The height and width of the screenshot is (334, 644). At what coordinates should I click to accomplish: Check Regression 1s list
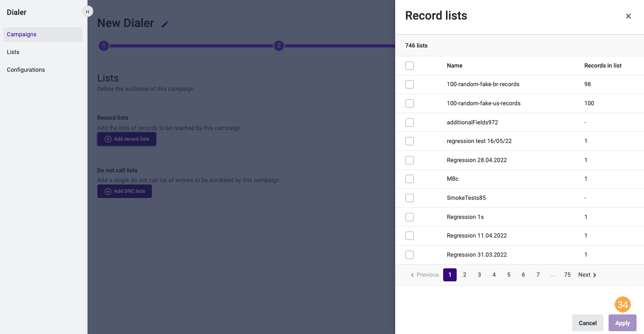click(410, 217)
